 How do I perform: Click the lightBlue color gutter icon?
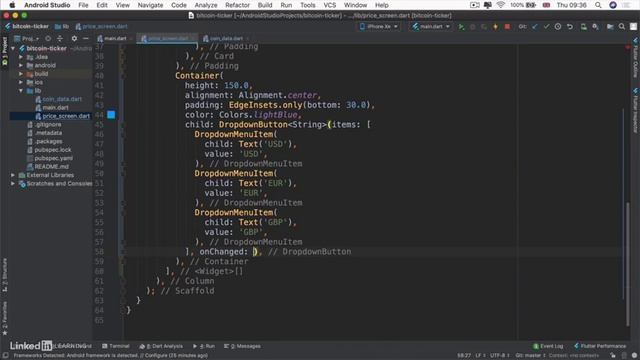[x=111, y=115]
